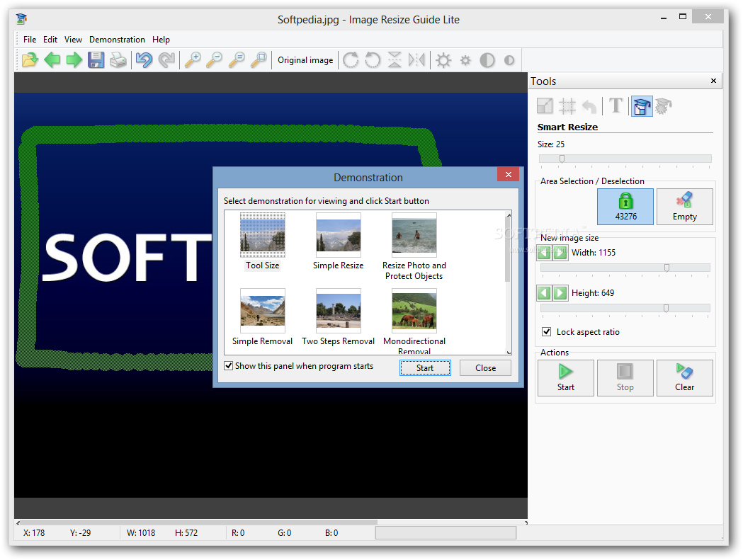Save image with the floppy disk icon
Image resolution: width=743 pixels, height=560 pixels.
click(x=96, y=60)
